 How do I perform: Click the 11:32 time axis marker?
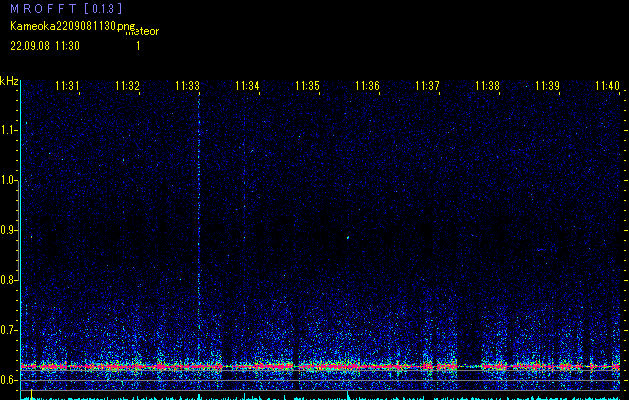[x=127, y=85]
